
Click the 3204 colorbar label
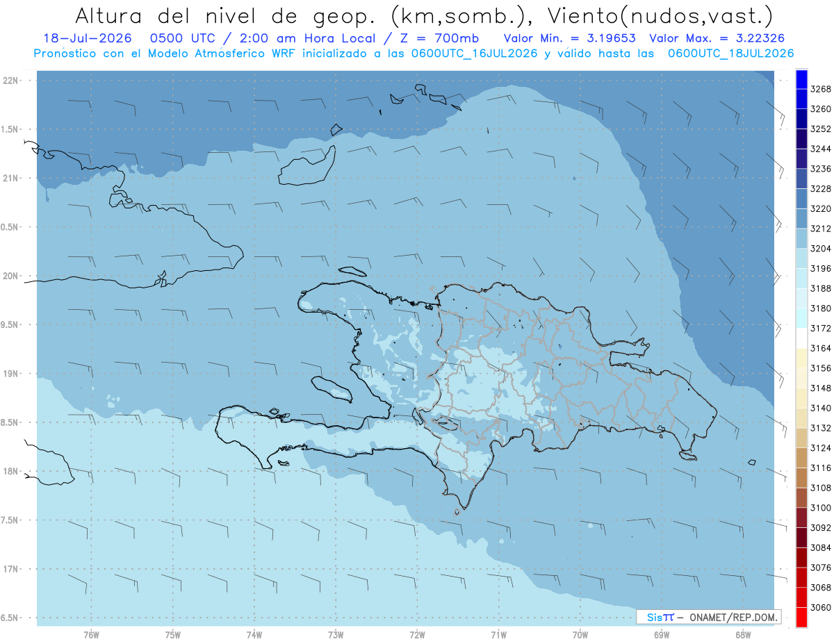820,249
